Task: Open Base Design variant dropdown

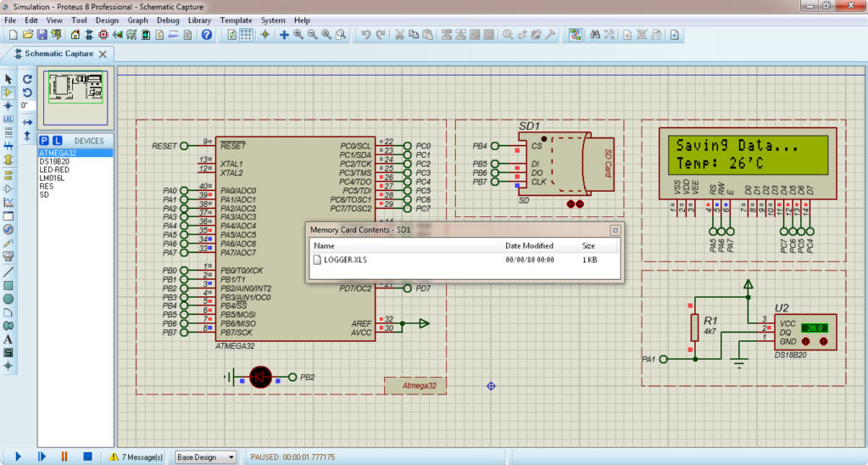Action: tap(205, 457)
